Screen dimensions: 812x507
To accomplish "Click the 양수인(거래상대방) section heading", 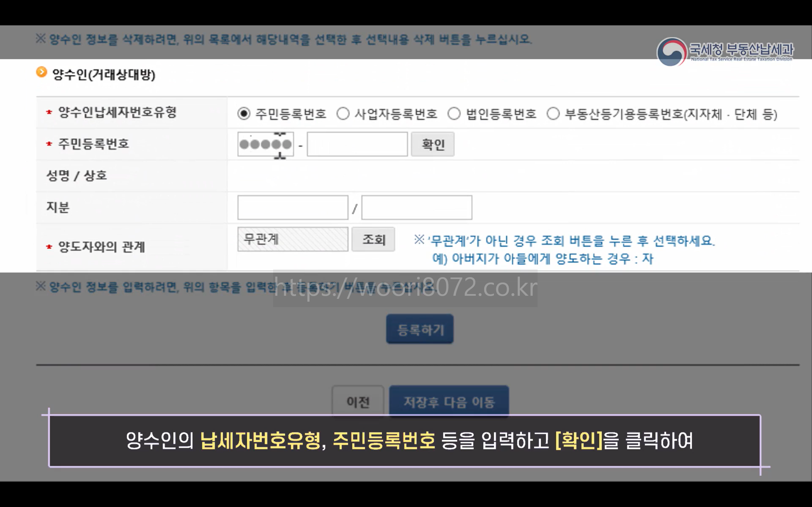I will (x=104, y=74).
